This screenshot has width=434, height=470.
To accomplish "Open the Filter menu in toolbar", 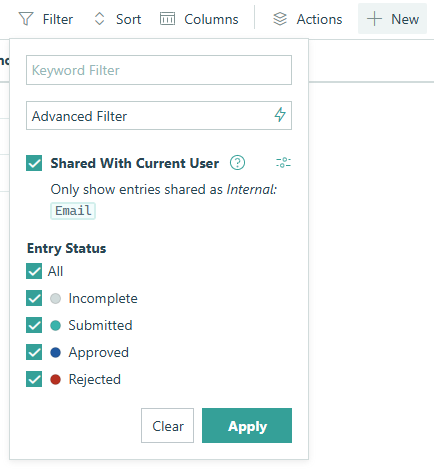I will 46,19.
